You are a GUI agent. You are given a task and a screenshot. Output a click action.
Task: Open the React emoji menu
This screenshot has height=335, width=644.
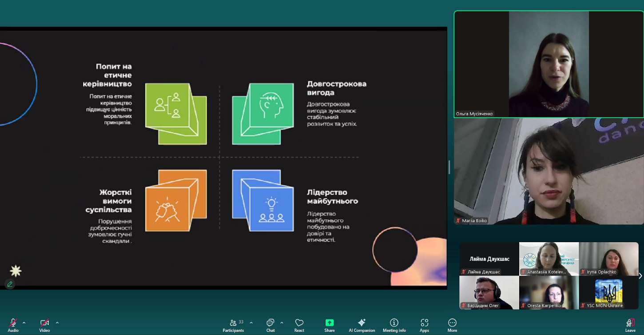[x=299, y=325]
